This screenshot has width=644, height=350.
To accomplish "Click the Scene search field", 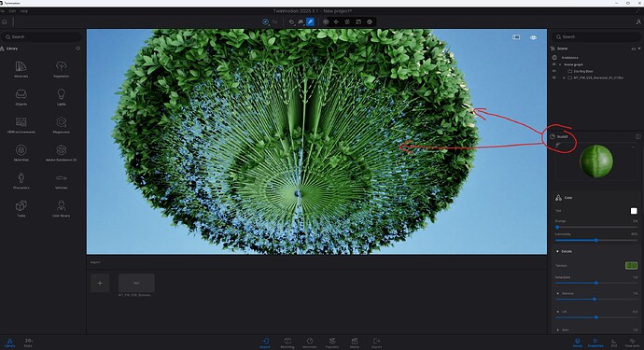I will (x=595, y=37).
